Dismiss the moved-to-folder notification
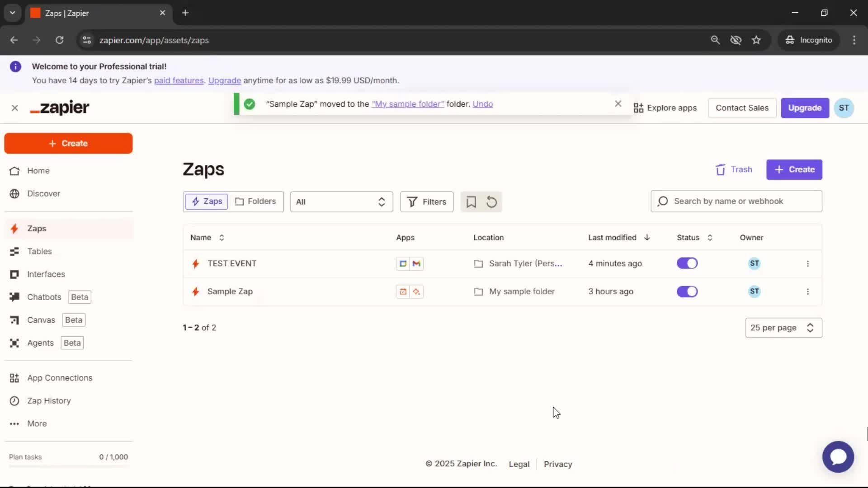 [x=618, y=104]
